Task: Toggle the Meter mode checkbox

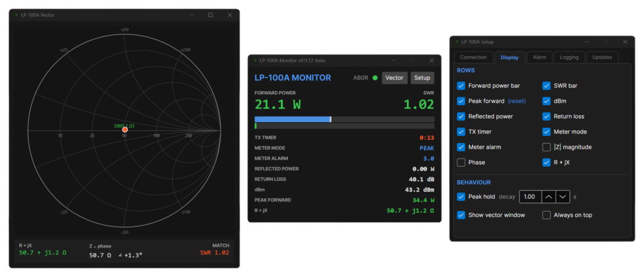Action: pyautogui.click(x=547, y=132)
